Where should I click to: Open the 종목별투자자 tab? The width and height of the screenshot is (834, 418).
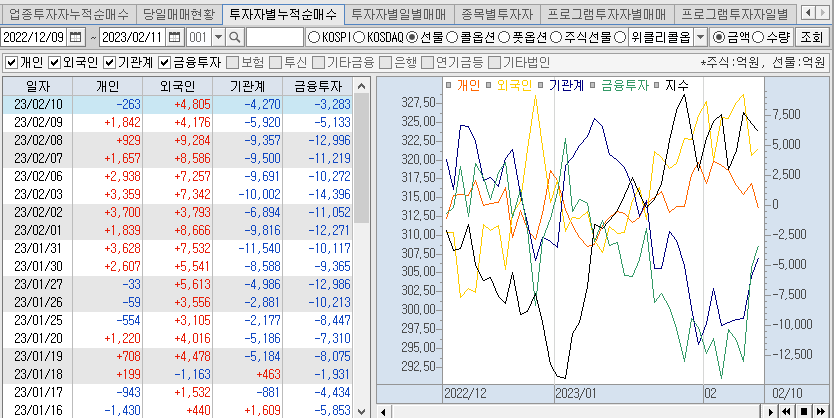click(x=497, y=14)
